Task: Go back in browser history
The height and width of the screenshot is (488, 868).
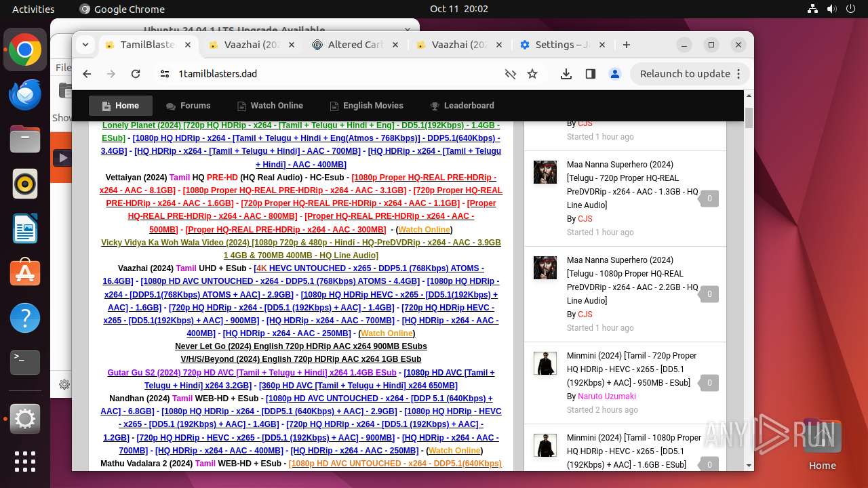Action: click(87, 74)
